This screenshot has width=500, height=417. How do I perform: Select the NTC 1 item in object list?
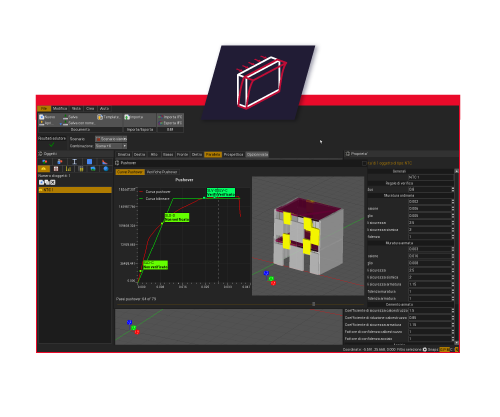point(75,190)
